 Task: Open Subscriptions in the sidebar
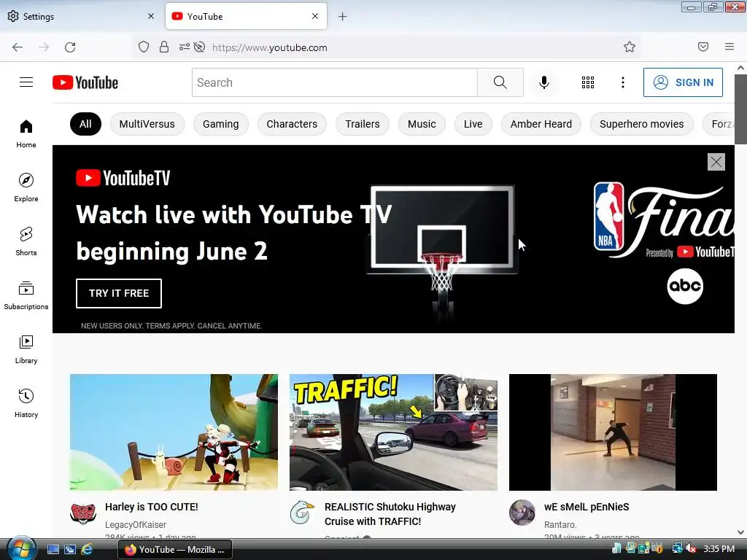click(x=26, y=295)
